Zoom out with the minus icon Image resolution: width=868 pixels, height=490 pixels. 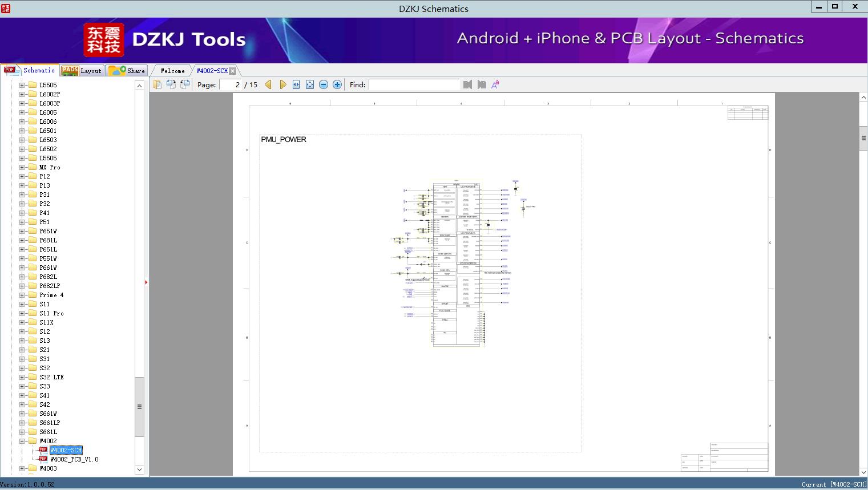click(324, 84)
